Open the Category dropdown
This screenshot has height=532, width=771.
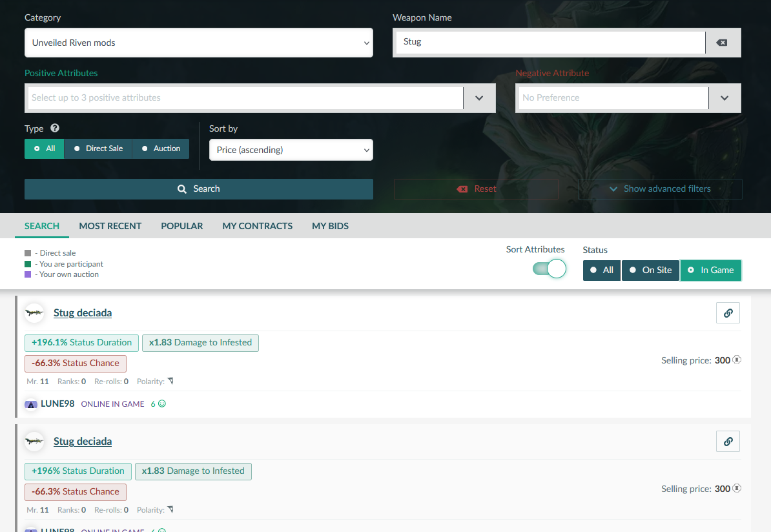(199, 43)
